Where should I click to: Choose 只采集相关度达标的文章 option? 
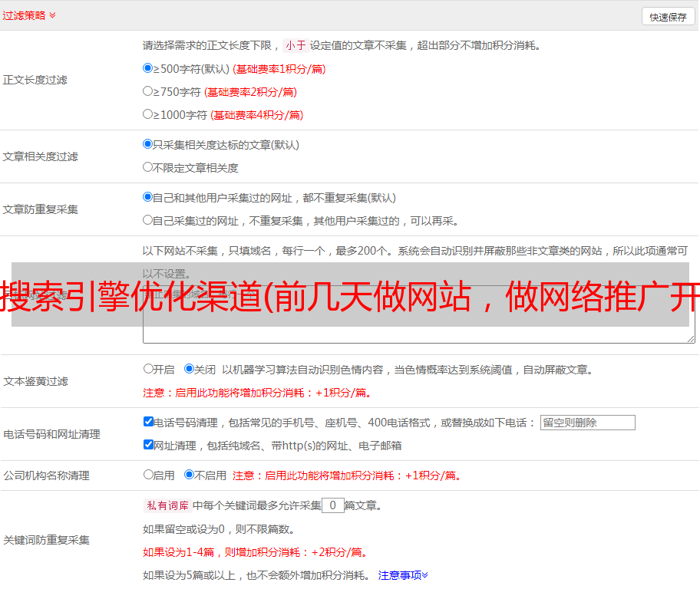point(148,144)
